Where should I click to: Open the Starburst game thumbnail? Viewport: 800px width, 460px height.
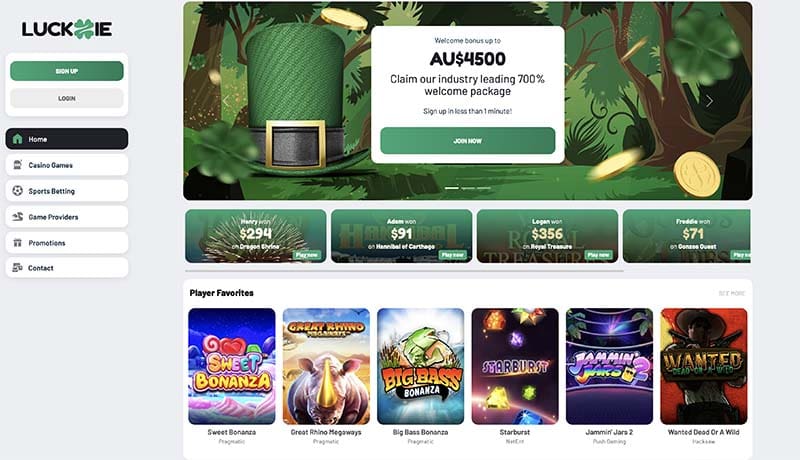coord(515,366)
